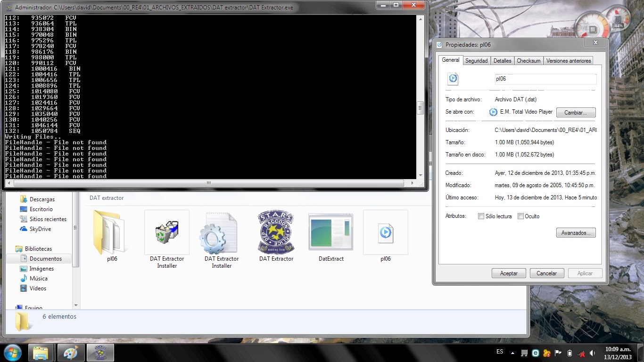
Task: Confirm with the Aceptar button
Action: point(509,273)
